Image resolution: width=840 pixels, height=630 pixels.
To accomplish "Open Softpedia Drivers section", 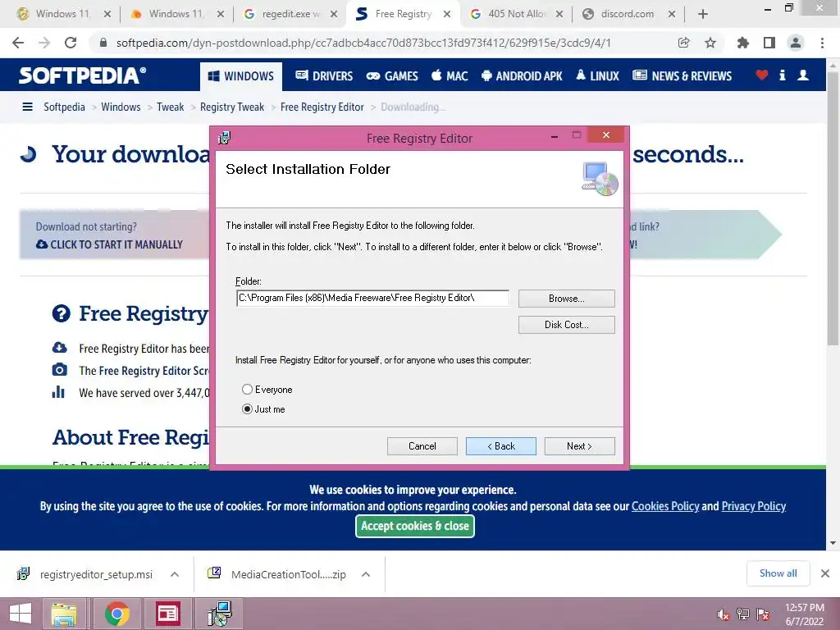I will 324,76.
